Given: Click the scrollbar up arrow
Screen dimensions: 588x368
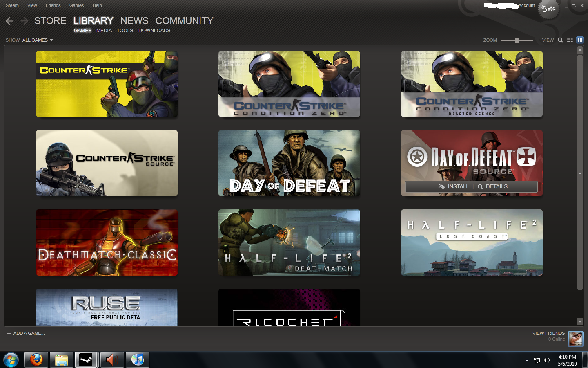Looking at the screenshot, I should point(580,50).
